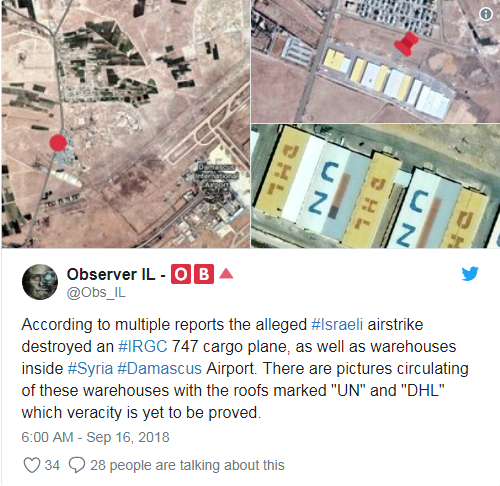This screenshot has width=500, height=486.
Task: Open the @Obs_IL handle
Action: coord(96,293)
